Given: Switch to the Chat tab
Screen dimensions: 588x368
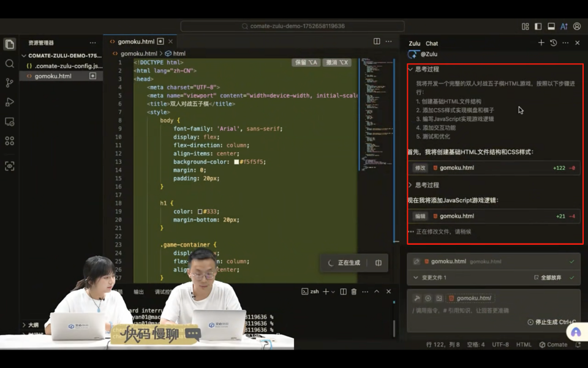Looking at the screenshot, I should [x=432, y=43].
